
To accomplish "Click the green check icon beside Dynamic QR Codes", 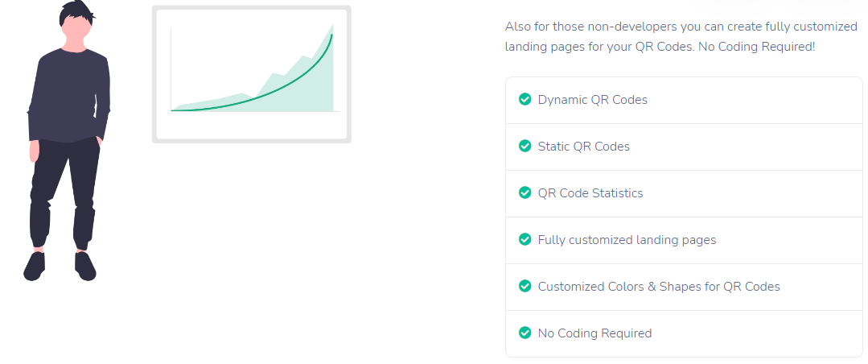I will point(525,100).
